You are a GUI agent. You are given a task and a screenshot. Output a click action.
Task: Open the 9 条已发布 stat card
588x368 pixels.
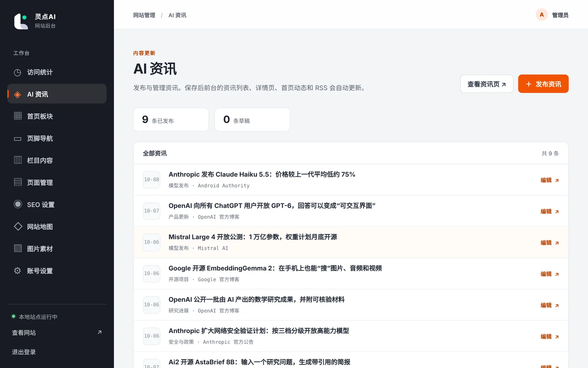(171, 120)
